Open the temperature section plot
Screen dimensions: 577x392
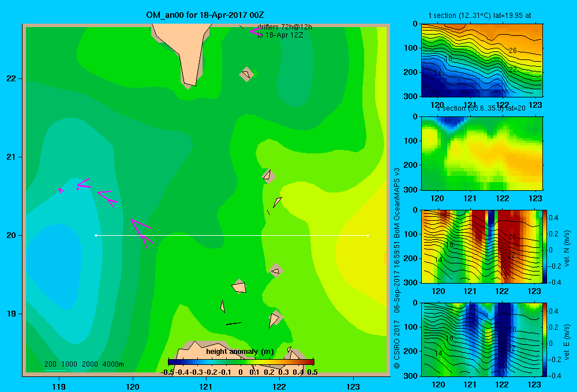point(482,61)
